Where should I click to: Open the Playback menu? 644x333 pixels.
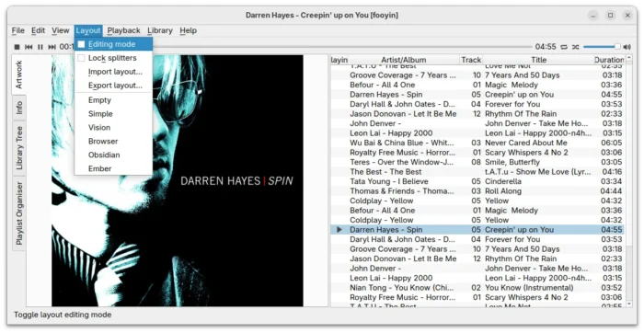pyautogui.click(x=123, y=30)
